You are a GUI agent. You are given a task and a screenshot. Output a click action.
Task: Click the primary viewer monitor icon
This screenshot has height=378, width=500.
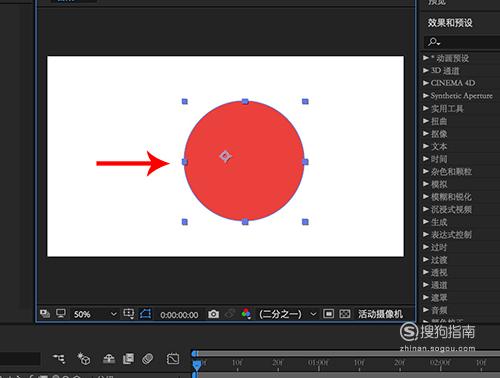point(61,314)
